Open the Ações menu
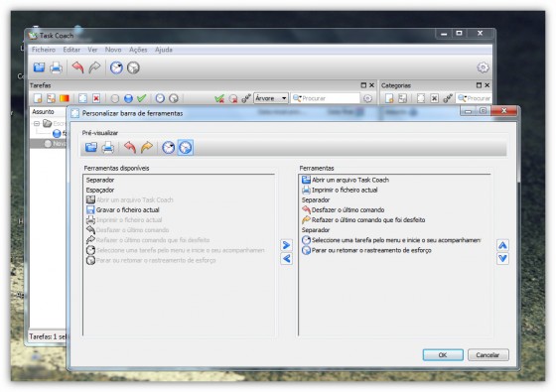This screenshot has height=392, width=556. [x=138, y=50]
